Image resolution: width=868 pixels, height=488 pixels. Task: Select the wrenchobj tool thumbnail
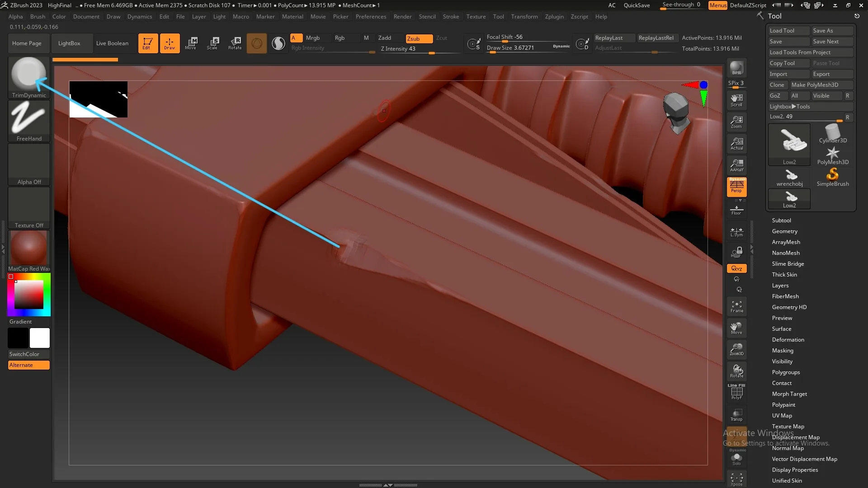pos(789,177)
